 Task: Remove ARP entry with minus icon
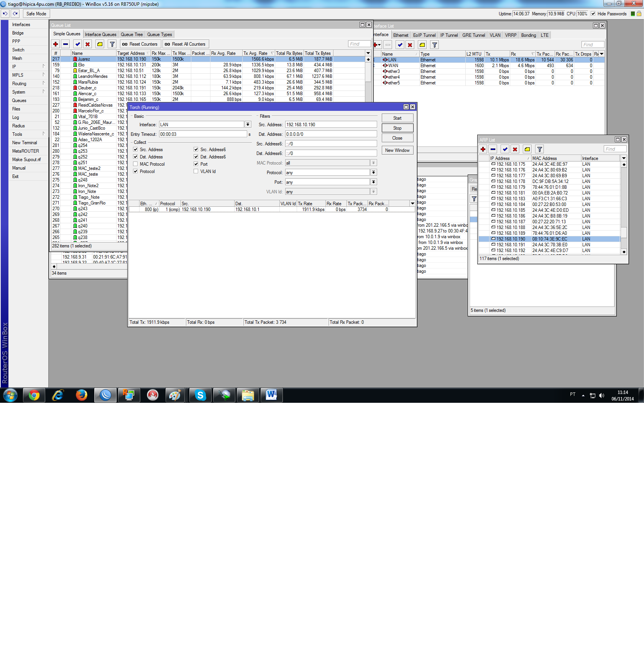[493, 149]
